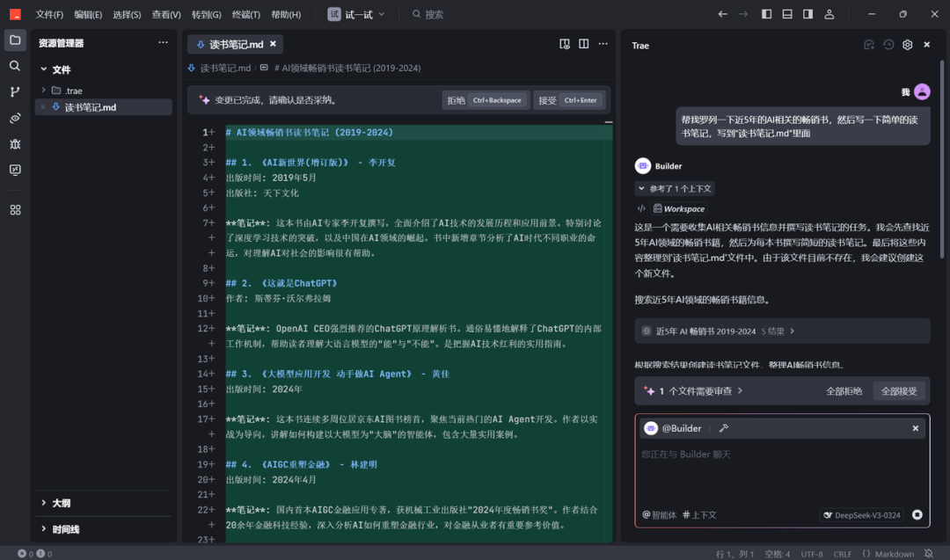
Task: Open the editor more actions ellipsis
Action: (x=603, y=44)
